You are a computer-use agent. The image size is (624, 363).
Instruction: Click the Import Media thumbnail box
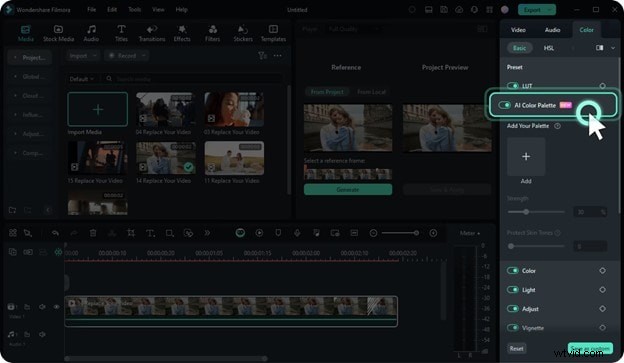coord(98,109)
